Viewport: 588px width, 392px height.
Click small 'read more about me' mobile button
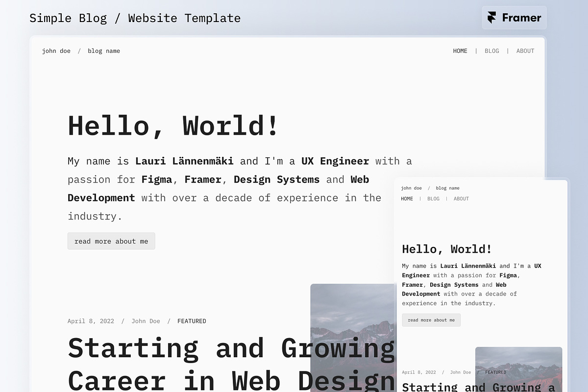(x=431, y=320)
